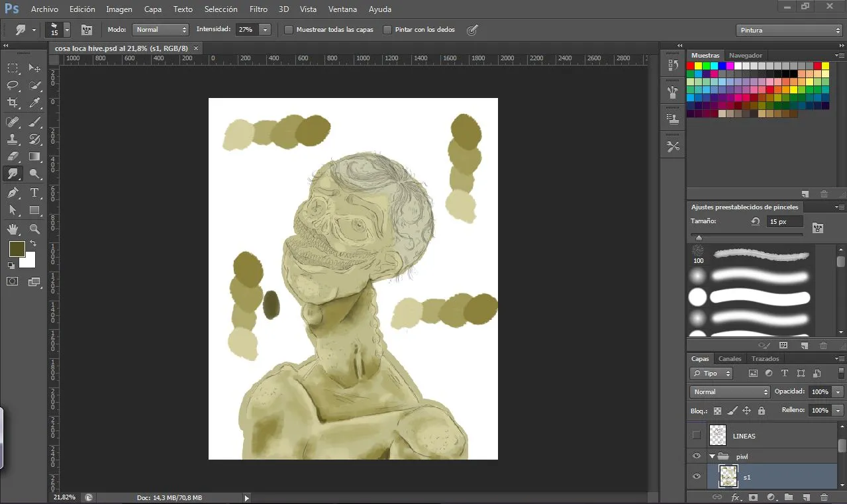Select the Smudge tool in toolbox

[x=13, y=174]
